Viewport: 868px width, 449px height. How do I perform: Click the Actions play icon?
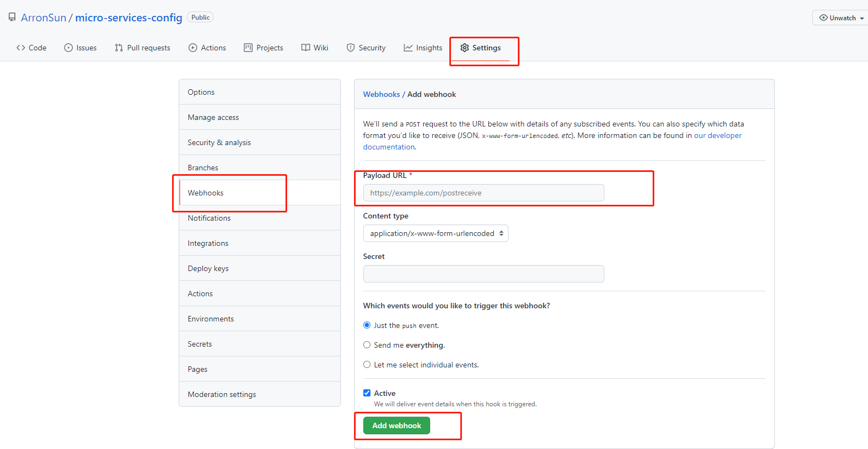tap(193, 48)
